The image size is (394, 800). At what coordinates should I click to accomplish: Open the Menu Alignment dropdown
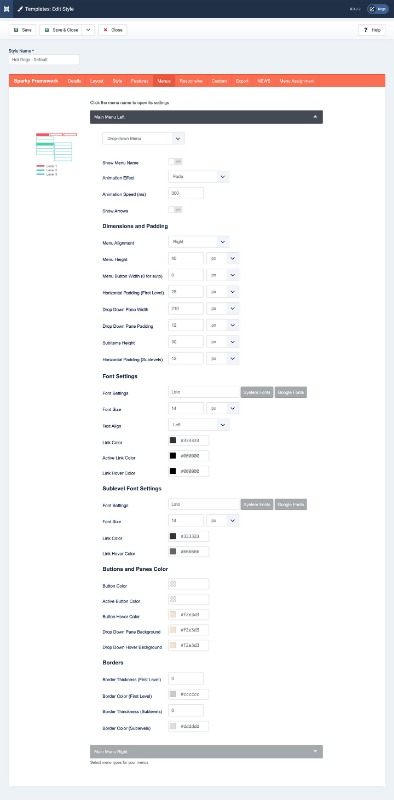coord(199,242)
